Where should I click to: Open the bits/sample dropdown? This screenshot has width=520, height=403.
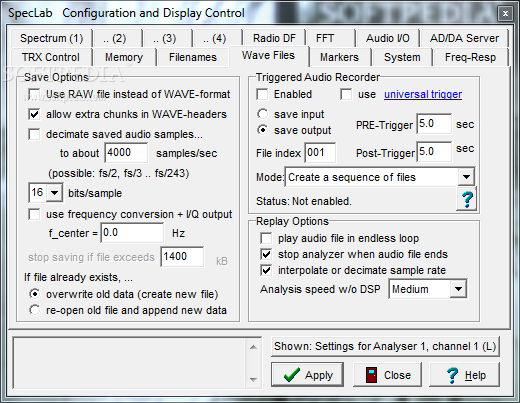click(x=54, y=193)
